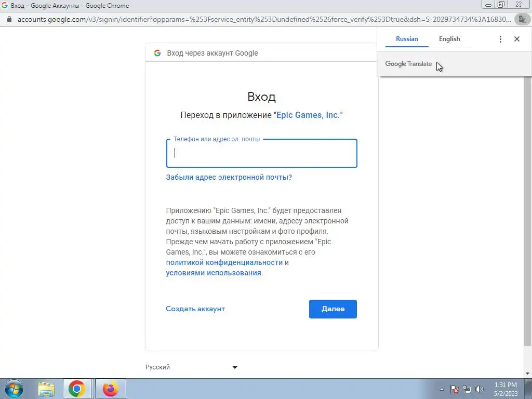Click the 'Вход через аккаунт Google' header text
The width and height of the screenshot is (532, 399).
[x=212, y=53]
